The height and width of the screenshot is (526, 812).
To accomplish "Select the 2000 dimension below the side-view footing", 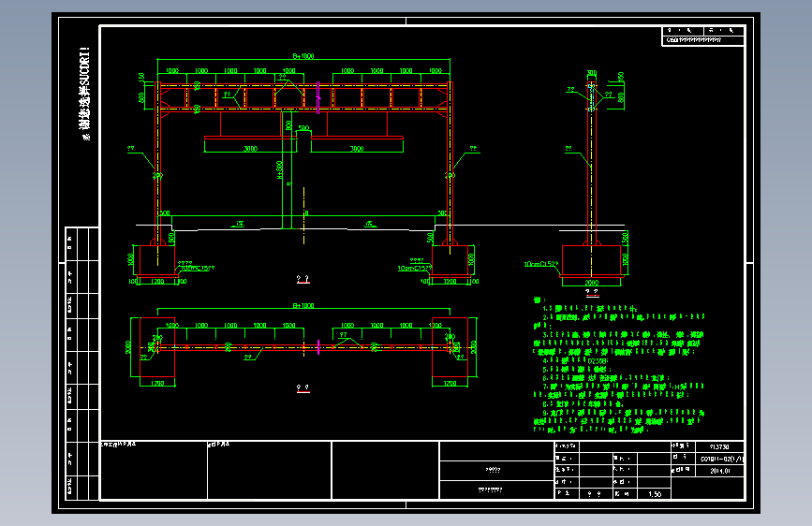I will [x=591, y=283].
